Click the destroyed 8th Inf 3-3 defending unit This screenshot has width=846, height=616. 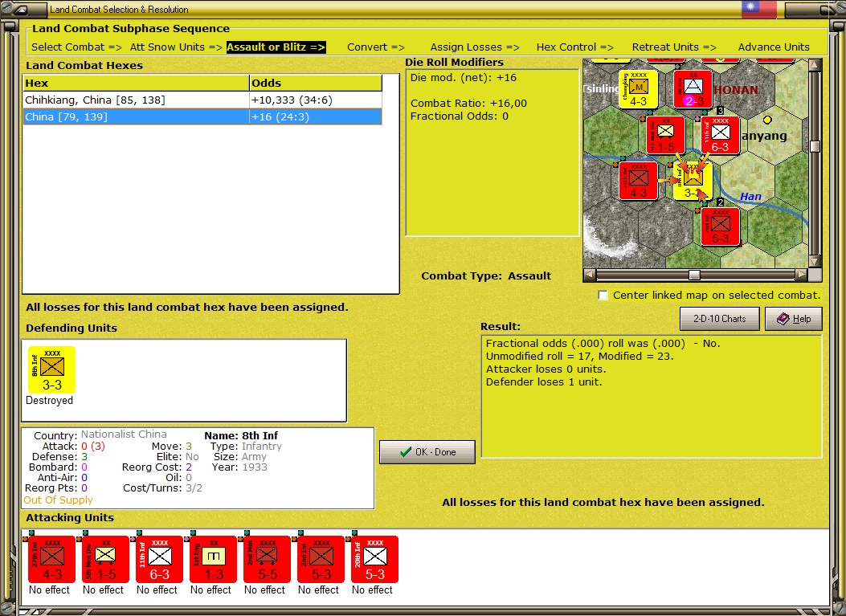coord(51,369)
